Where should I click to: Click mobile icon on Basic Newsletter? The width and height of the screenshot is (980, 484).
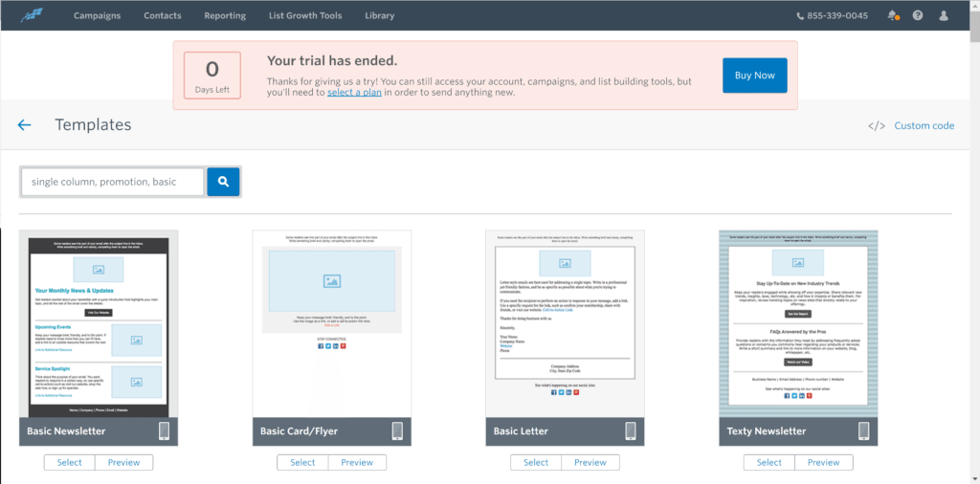[x=164, y=431]
